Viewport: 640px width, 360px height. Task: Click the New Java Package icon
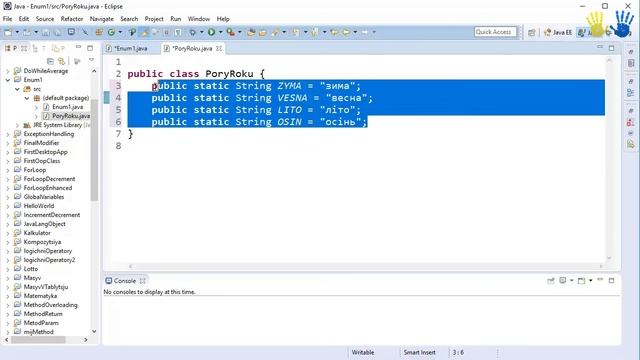tap(99, 32)
